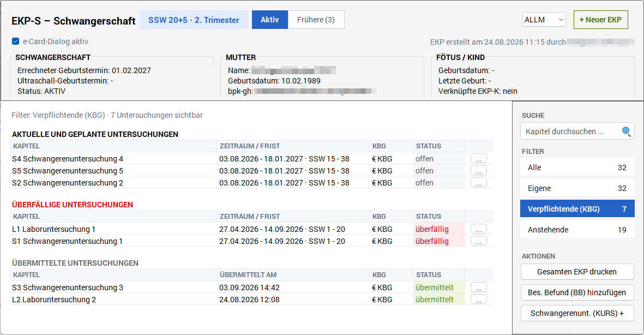Click Errechneter Geburtstermin: 01.02.2027
Viewport: 644px width, 335px height.
point(84,70)
